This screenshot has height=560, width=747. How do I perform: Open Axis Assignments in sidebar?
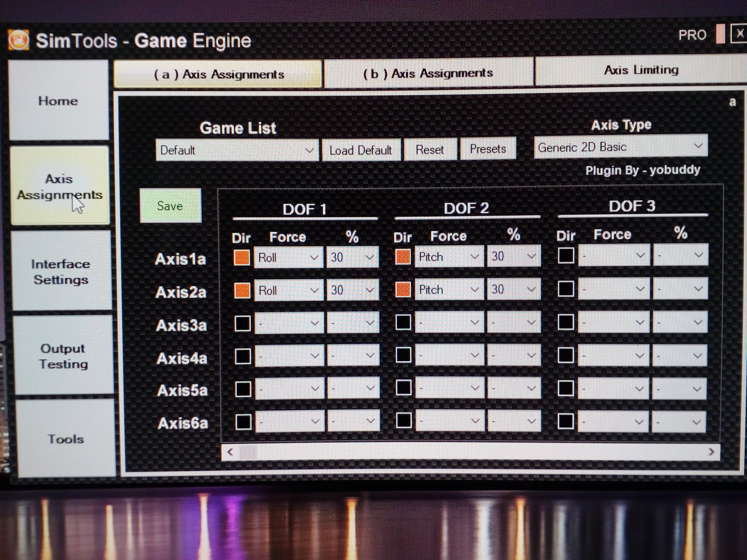coord(59,187)
